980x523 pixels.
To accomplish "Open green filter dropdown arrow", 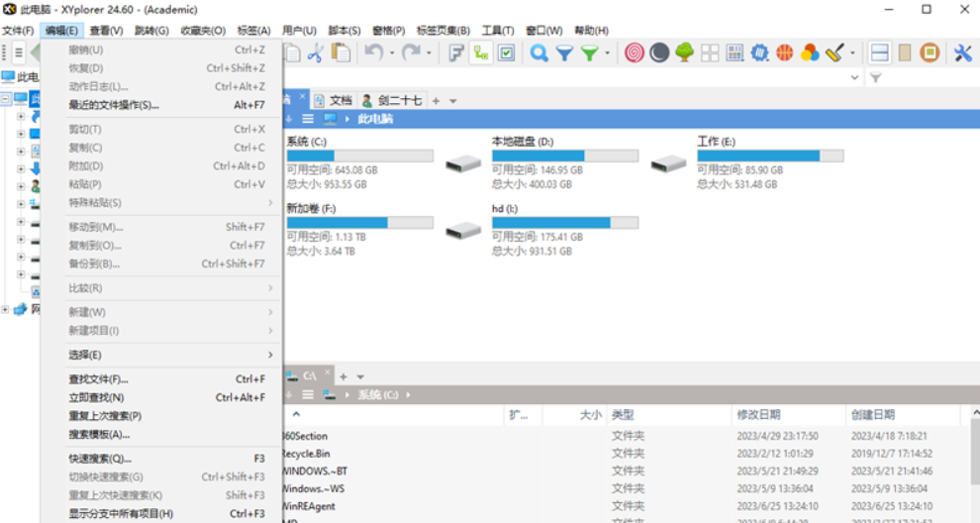I will tap(607, 53).
